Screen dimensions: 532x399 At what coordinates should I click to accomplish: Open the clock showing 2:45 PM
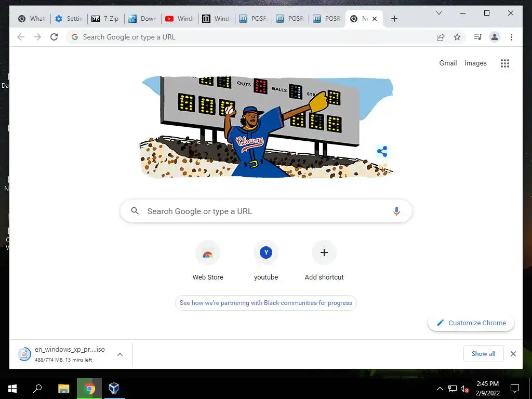click(487, 389)
